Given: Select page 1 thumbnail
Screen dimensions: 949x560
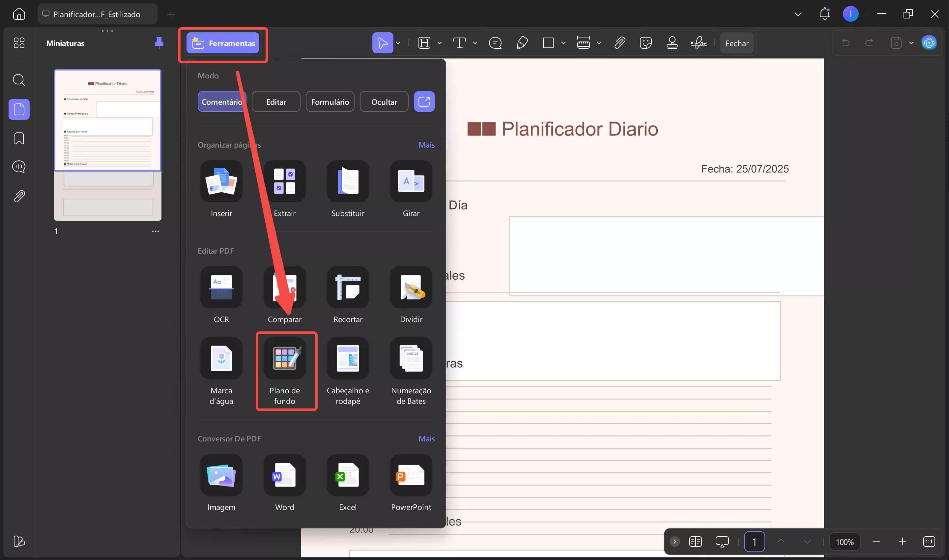Looking at the screenshot, I should pos(107,145).
